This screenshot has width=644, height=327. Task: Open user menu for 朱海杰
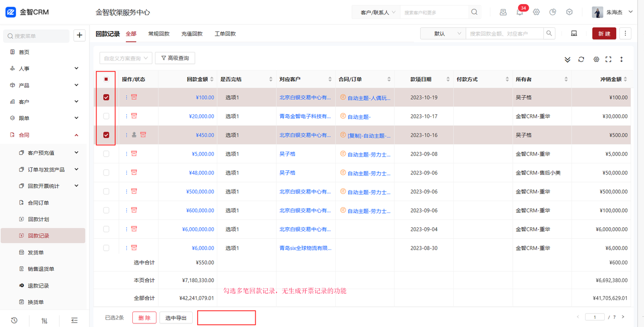coord(613,12)
